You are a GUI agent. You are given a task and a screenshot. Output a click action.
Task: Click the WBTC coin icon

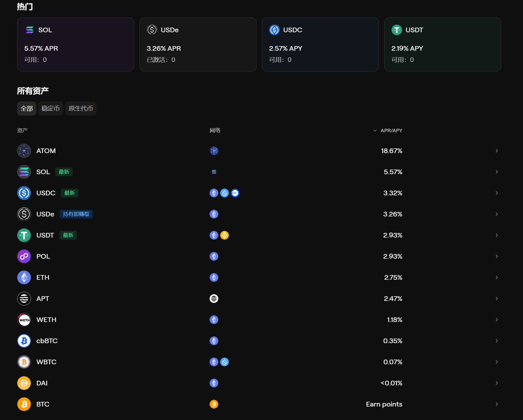point(24,362)
